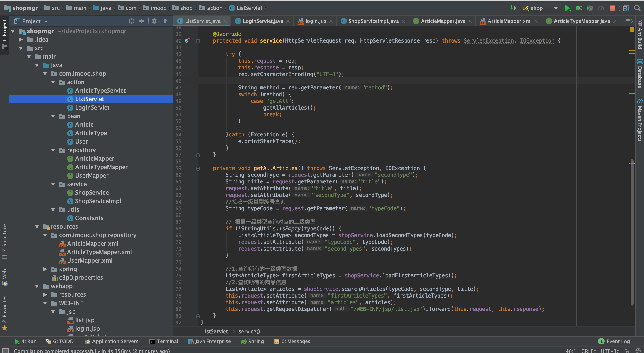Open the Project Structure icon in the toolbar
The height and width of the screenshot is (353, 644).
(626, 8)
